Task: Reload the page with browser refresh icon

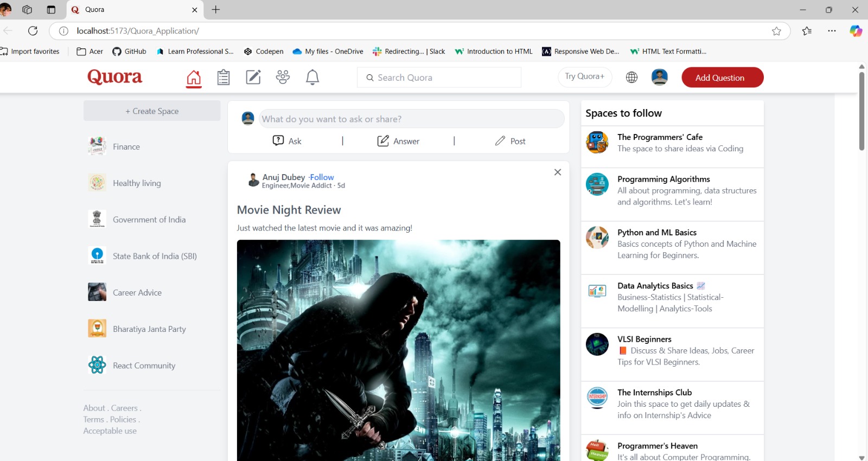Action: (x=33, y=31)
